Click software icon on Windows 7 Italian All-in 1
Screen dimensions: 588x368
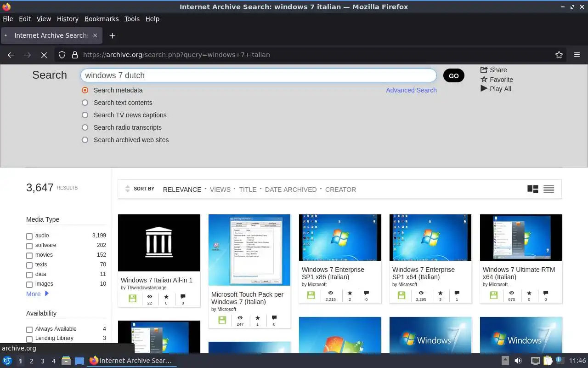133,298
